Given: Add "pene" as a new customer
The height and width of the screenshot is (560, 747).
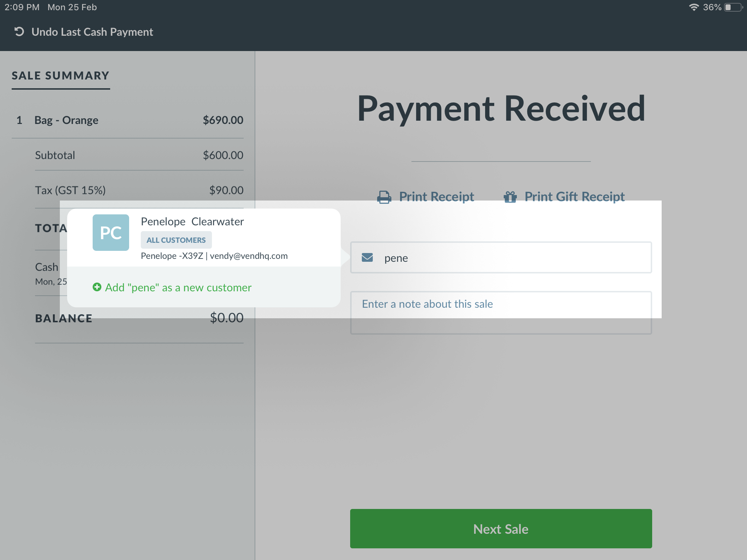Looking at the screenshot, I should coord(178,288).
